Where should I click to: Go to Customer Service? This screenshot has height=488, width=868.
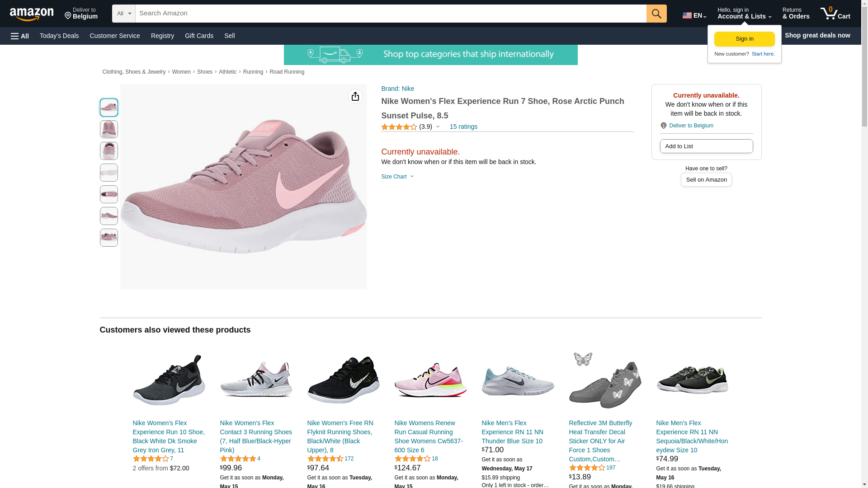click(115, 36)
